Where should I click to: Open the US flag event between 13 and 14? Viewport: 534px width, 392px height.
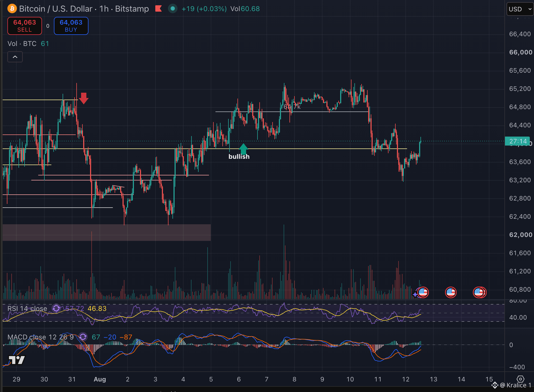click(451, 292)
